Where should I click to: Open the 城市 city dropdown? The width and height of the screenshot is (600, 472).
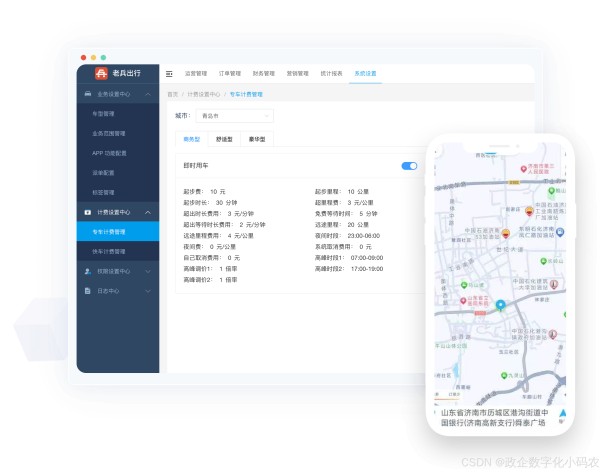tap(235, 116)
